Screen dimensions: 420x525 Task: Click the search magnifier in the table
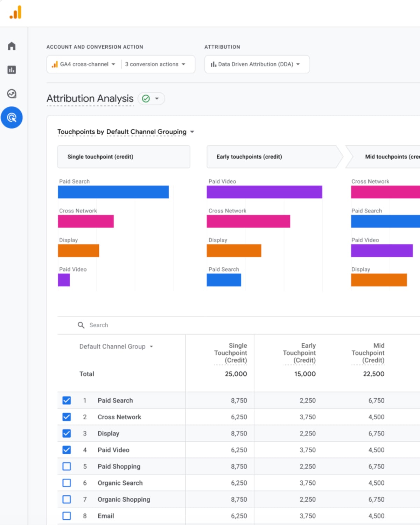(x=81, y=325)
